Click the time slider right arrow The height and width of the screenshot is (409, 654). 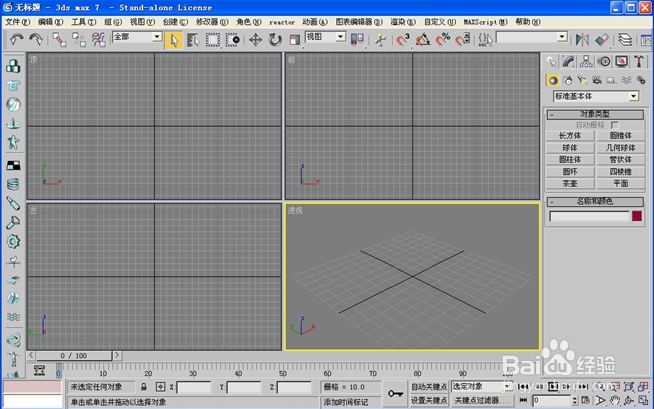(x=117, y=355)
